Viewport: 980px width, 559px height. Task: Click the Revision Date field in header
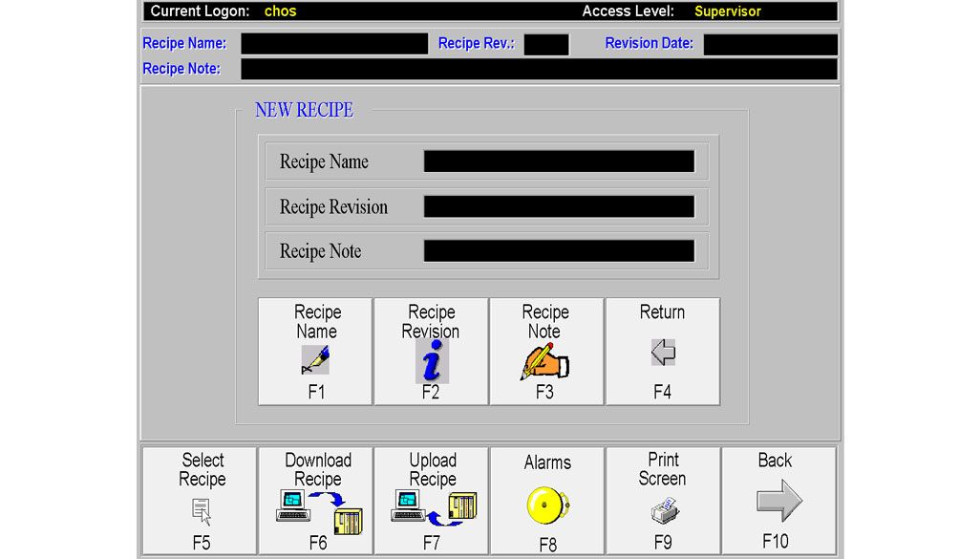[770, 44]
